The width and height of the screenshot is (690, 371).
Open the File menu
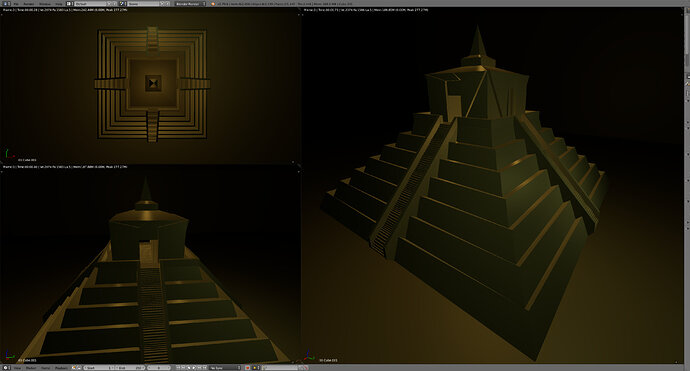16,4
